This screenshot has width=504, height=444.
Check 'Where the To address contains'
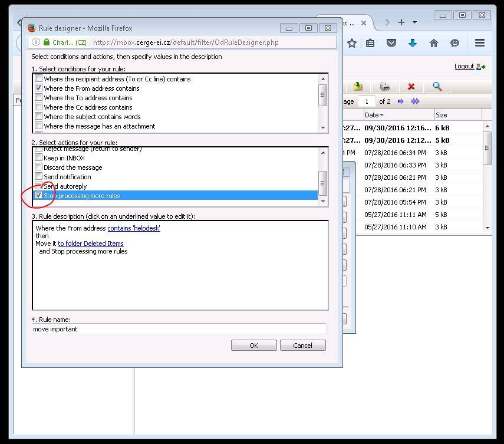38,97
